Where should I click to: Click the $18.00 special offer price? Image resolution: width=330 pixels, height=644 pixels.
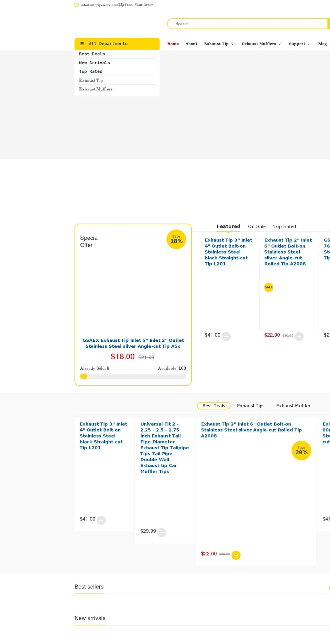(x=123, y=357)
